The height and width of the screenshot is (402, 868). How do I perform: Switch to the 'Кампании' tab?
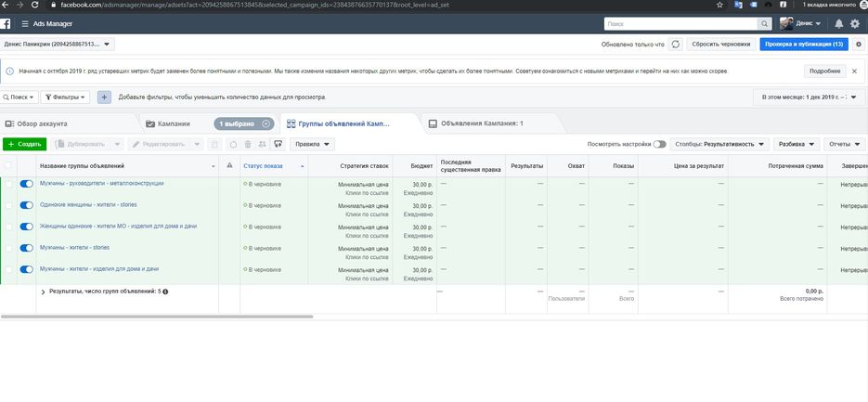175,123
